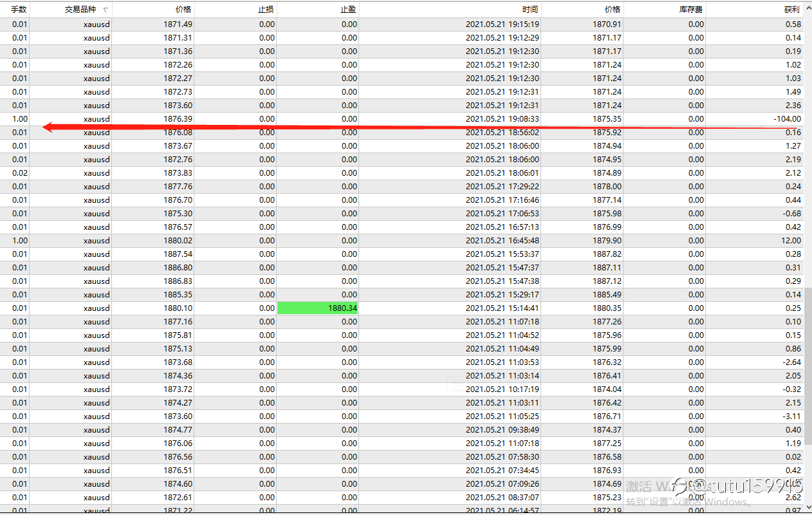The height and width of the screenshot is (515, 812).
Task: Sort by the 时间 column header
Action: pos(531,10)
